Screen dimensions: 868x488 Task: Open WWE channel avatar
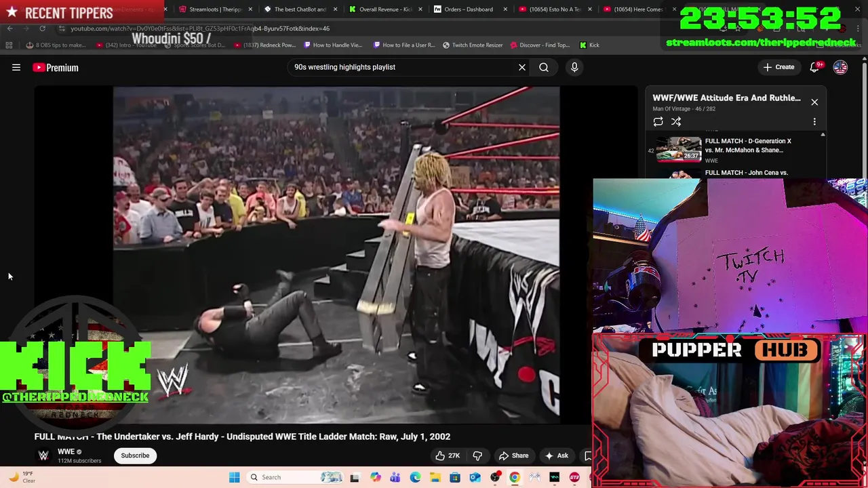click(x=43, y=455)
